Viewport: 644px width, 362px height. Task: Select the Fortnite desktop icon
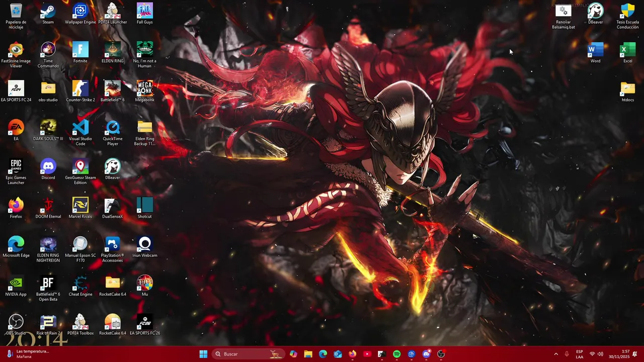point(80,52)
